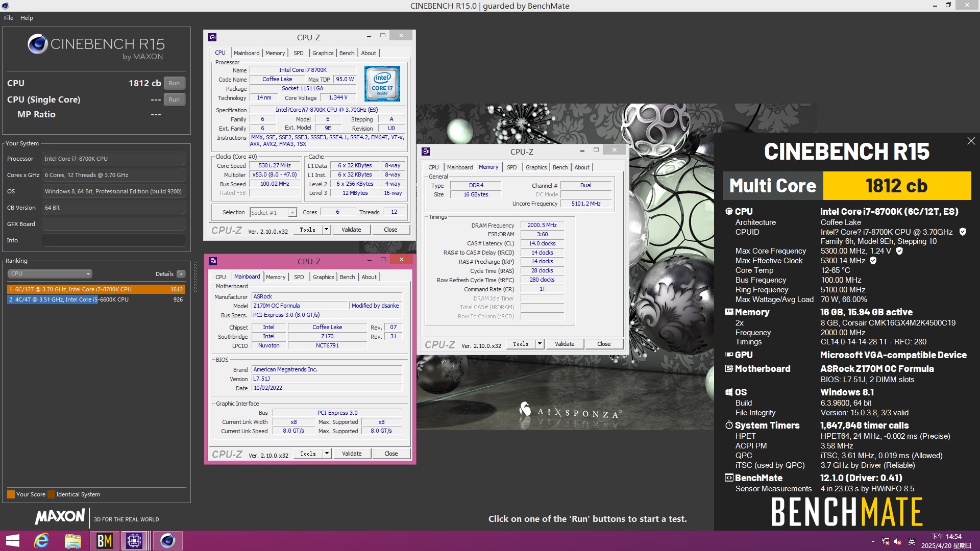Screen dimensions: 980x551
Task: Launch Internet Explorer from taskbar
Action: pos(41,541)
